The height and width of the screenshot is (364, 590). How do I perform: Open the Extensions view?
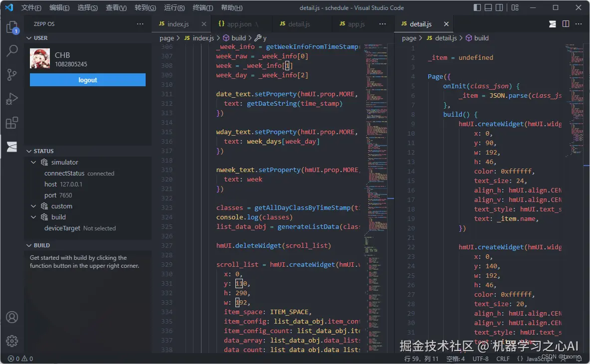[x=12, y=123]
